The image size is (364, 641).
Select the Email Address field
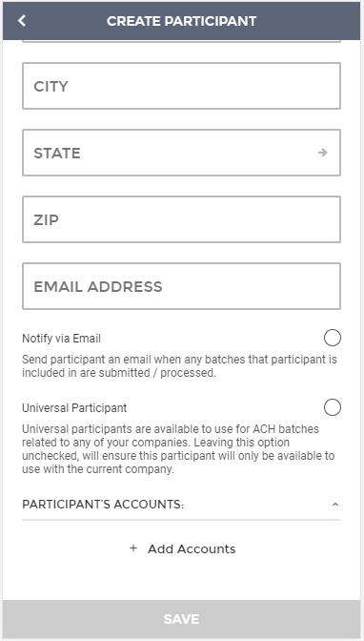tap(181, 286)
